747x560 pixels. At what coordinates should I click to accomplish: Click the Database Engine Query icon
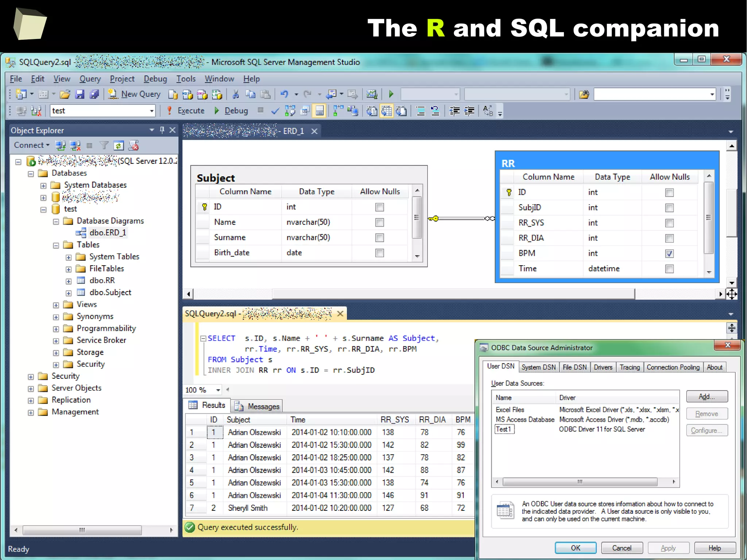point(173,94)
